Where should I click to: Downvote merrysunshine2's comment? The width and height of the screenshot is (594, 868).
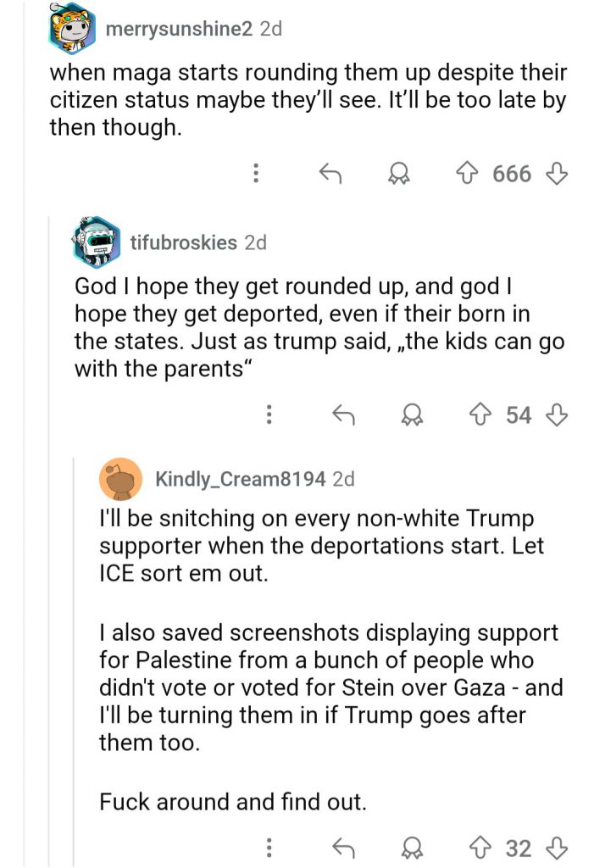[x=556, y=174]
